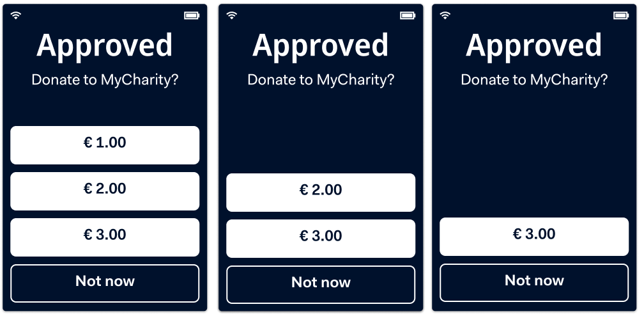Screen dimensions: 644x325
Task: Decline with Not now on left screen
Action: point(105,283)
